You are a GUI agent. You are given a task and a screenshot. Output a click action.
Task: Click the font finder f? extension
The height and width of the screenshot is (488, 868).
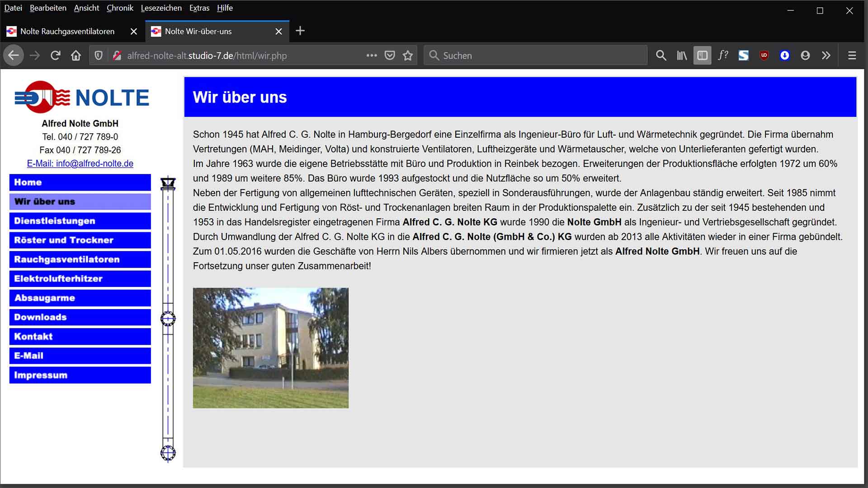(723, 56)
